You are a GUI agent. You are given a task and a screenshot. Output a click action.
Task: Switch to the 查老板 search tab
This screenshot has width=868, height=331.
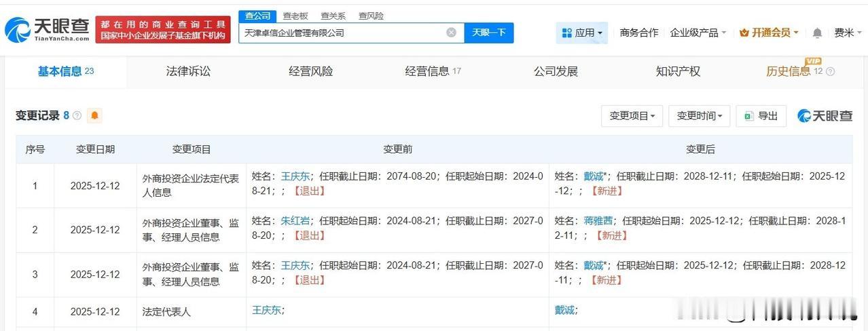[295, 16]
